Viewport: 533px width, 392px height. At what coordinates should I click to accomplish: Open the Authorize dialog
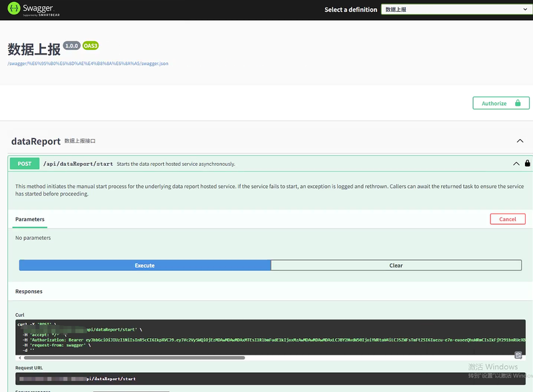pos(500,103)
